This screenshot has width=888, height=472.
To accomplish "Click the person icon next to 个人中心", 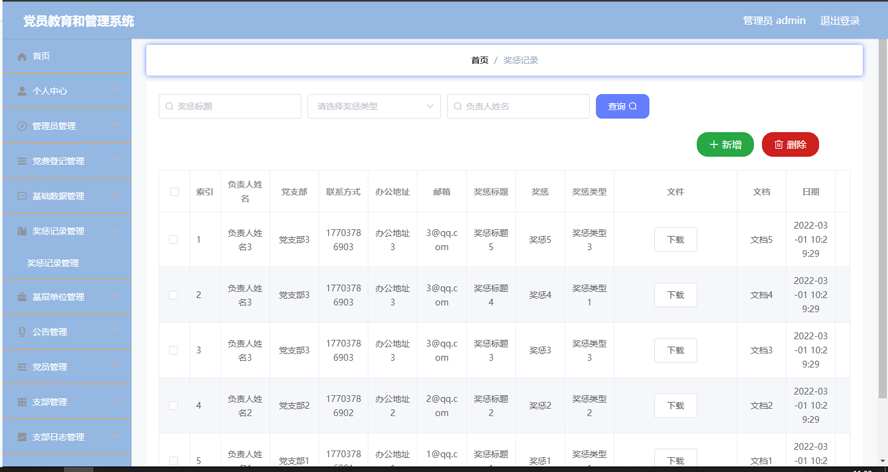I will click(22, 91).
